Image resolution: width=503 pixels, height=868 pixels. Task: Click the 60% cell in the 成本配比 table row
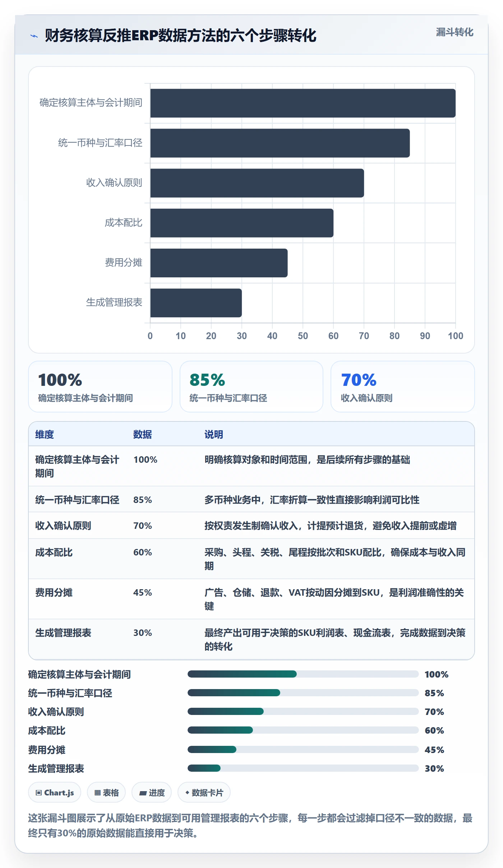tap(143, 552)
